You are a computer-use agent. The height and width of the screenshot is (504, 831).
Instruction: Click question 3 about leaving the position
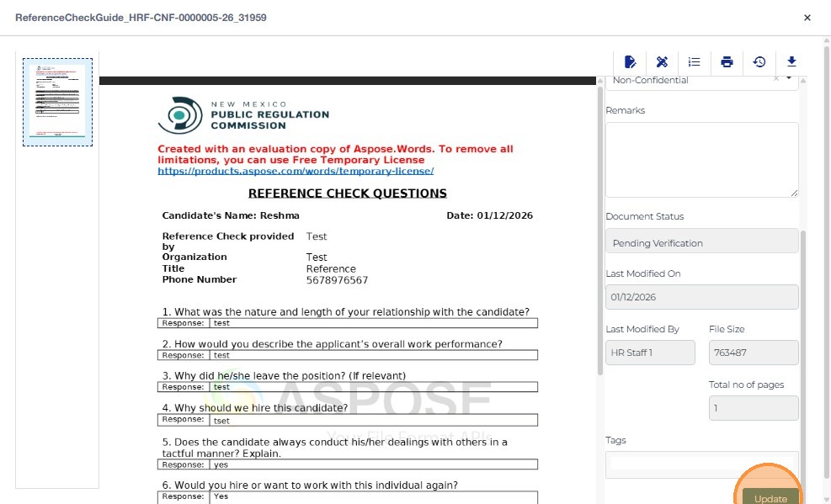(284, 376)
